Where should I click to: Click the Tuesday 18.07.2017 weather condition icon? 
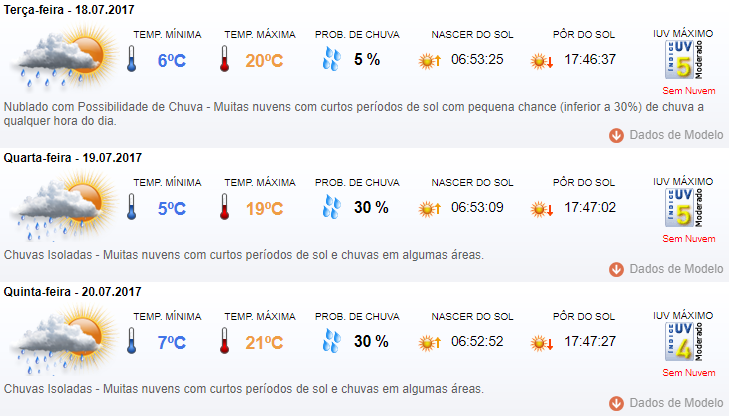[64, 57]
